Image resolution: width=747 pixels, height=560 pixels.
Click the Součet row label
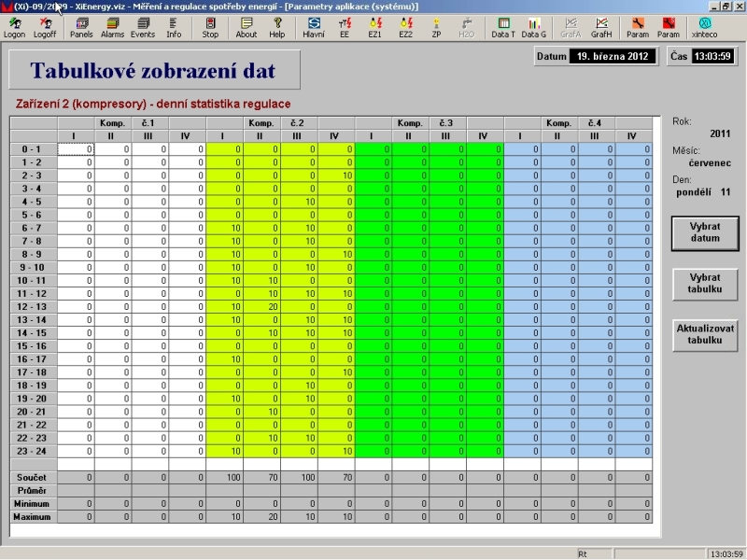(x=32, y=478)
